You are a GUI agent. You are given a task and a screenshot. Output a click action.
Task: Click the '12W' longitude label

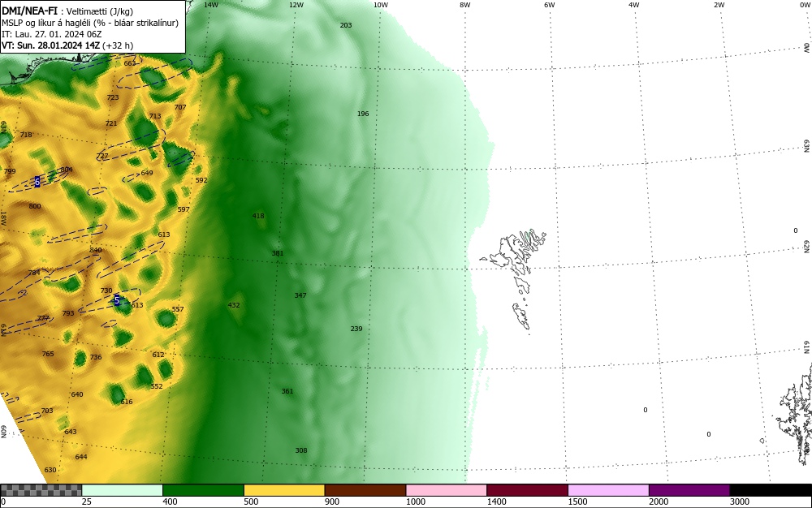click(296, 5)
